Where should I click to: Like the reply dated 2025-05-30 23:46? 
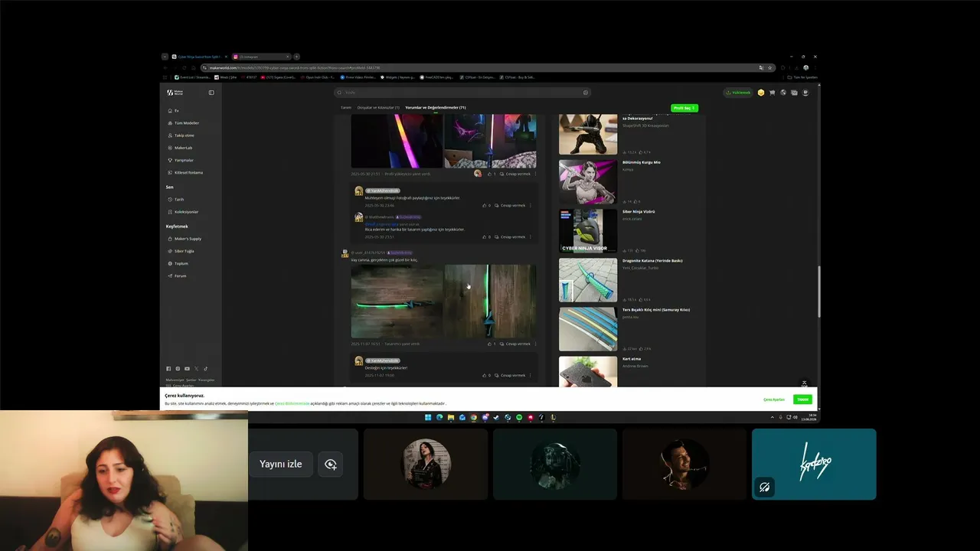[486, 205]
